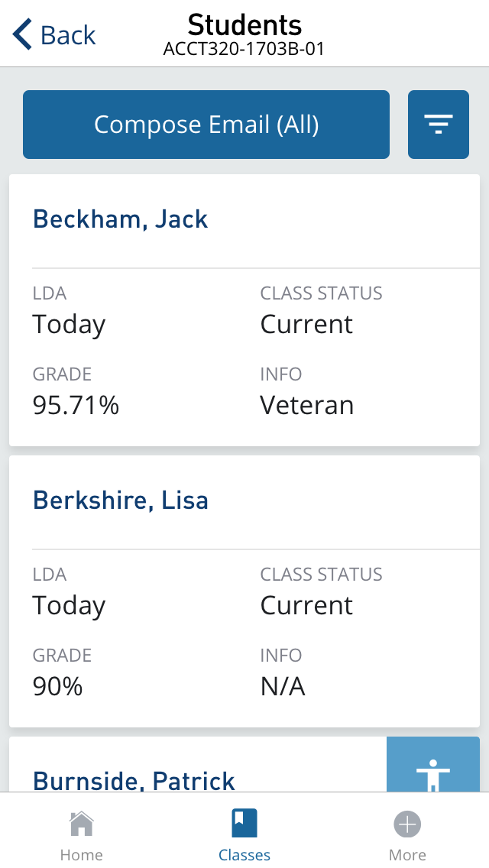
Task: Open Berkshire, Lisa student record
Action: pyautogui.click(x=121, y=500)
